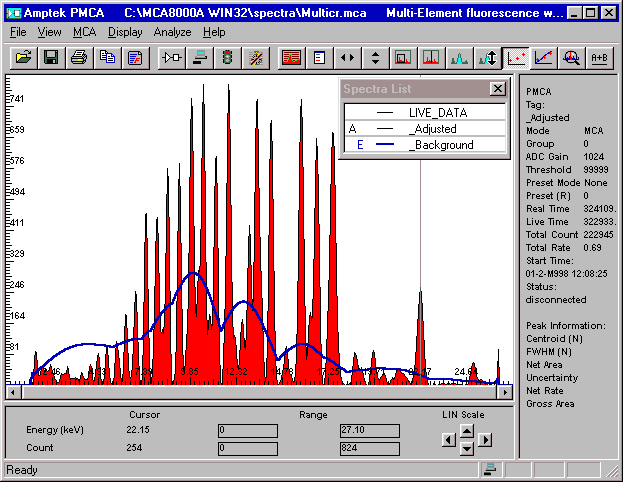Click the cursor Count value 254
Image resolution: width=623 pixels, height=482 pixels.
[x=134, y=448]
